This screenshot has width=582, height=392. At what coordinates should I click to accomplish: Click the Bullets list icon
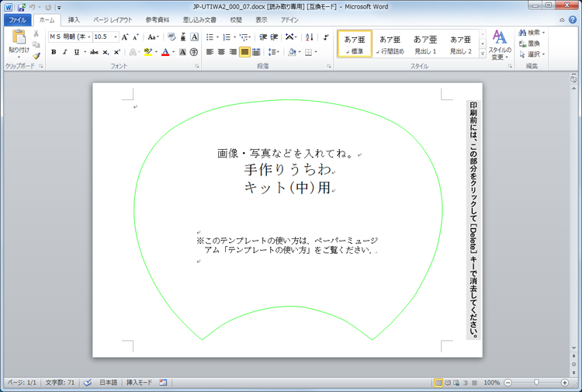tap(210, 36)
